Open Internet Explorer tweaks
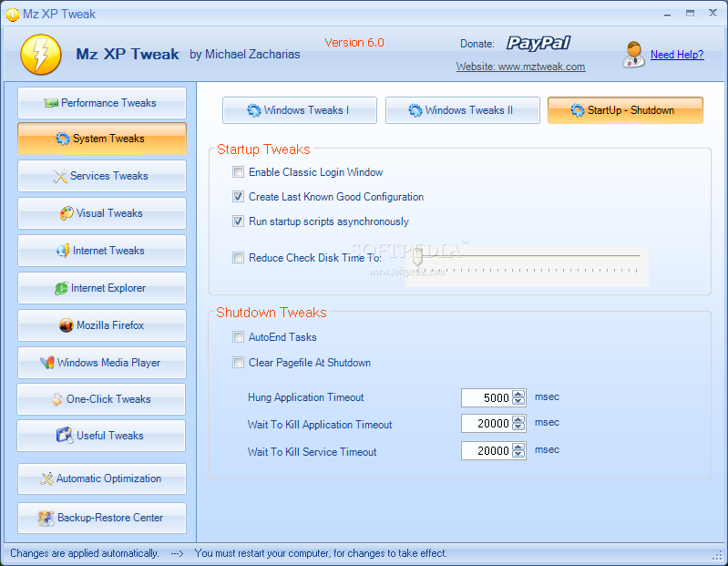 click(x=102, y=288)
